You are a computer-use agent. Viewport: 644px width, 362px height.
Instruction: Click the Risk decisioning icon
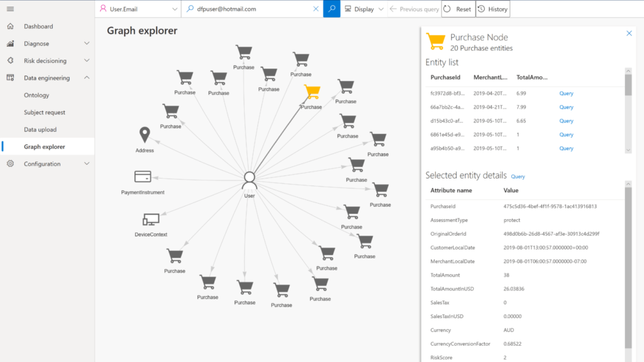coord(10,61)
